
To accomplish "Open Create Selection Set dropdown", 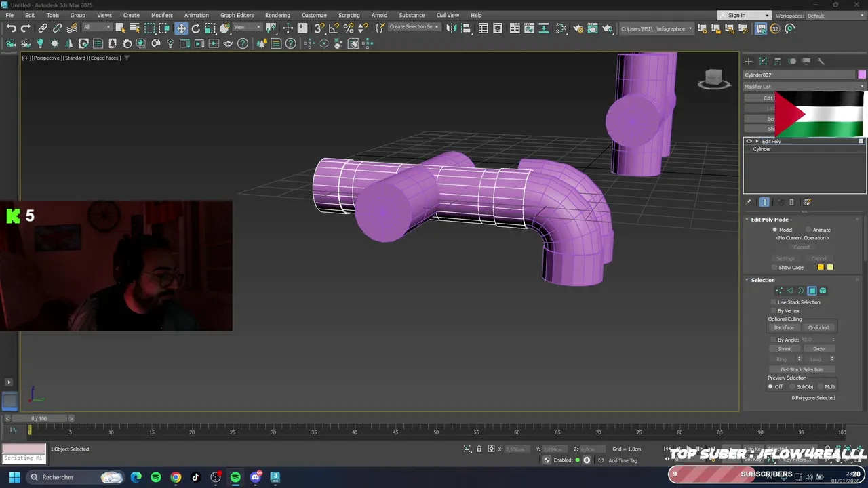I will point(414,28).
